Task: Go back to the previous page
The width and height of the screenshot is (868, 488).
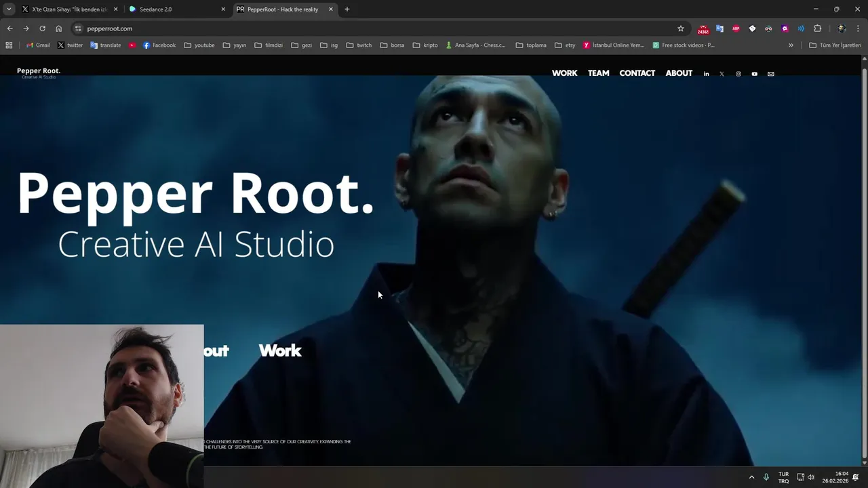Action: (x=9, y=28)
